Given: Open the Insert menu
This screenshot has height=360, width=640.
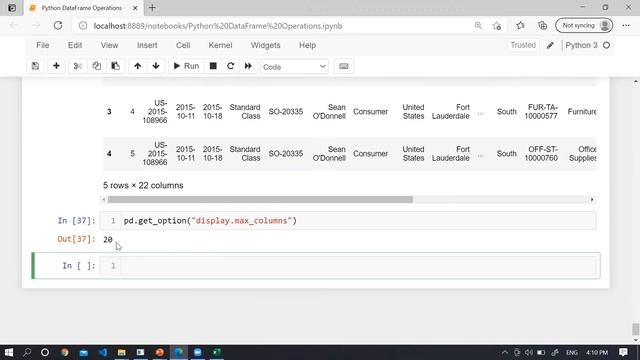Looking at the screenshot, I should pos(147,45).
